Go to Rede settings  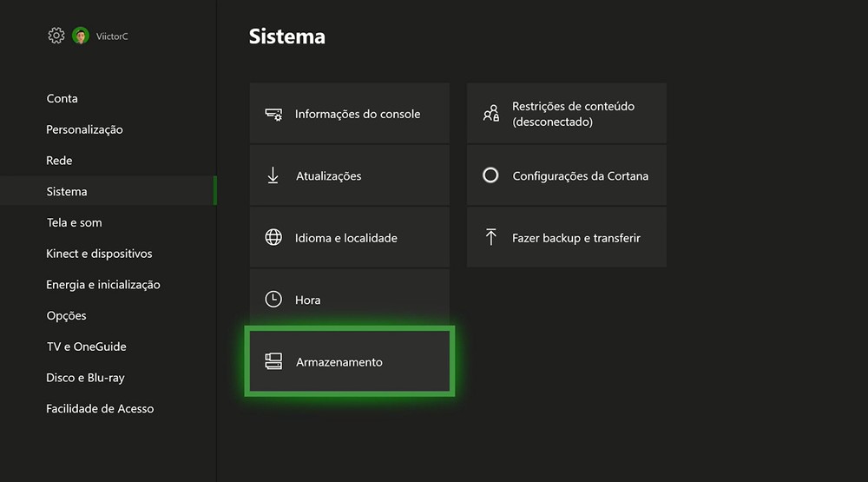point(59,161)
